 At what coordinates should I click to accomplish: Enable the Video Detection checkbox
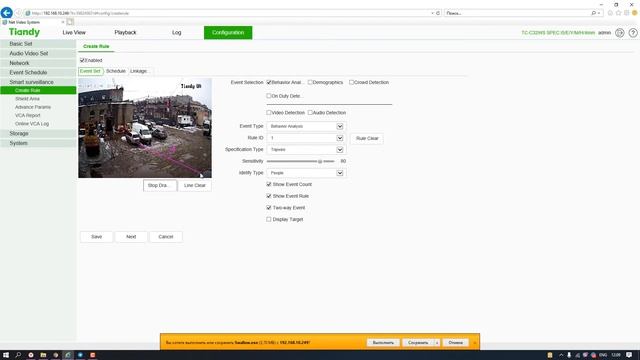coord(269,112)
